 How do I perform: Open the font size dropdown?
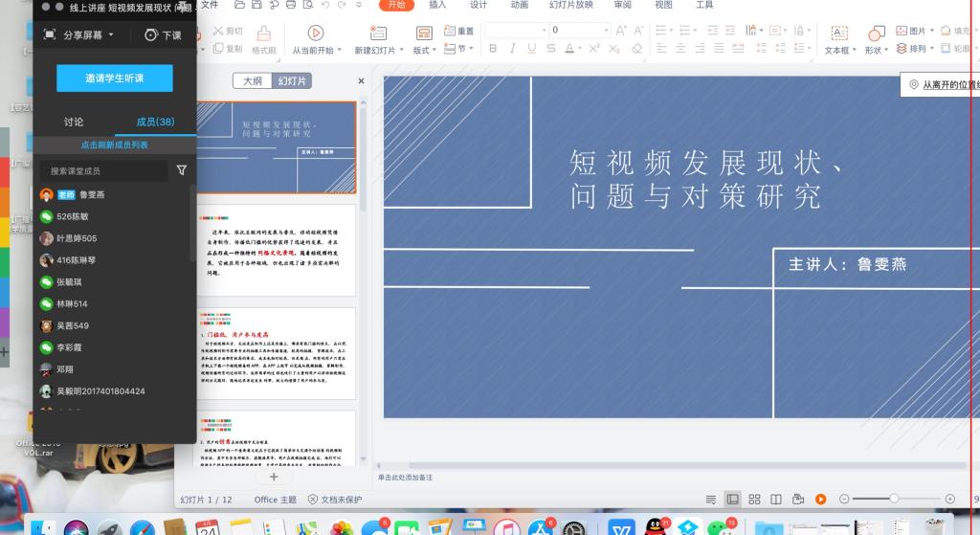click(x=606, y=30)
